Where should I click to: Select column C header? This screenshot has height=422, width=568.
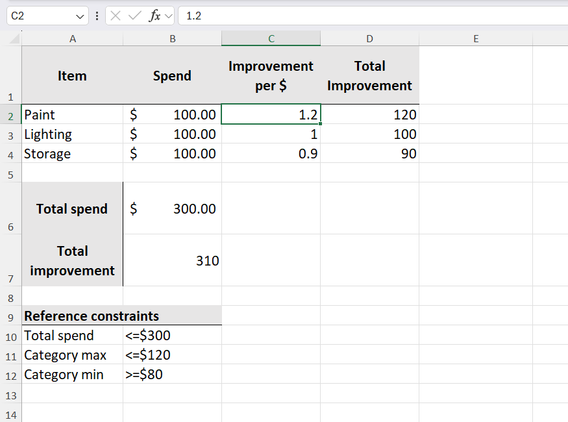coord(271,39)
